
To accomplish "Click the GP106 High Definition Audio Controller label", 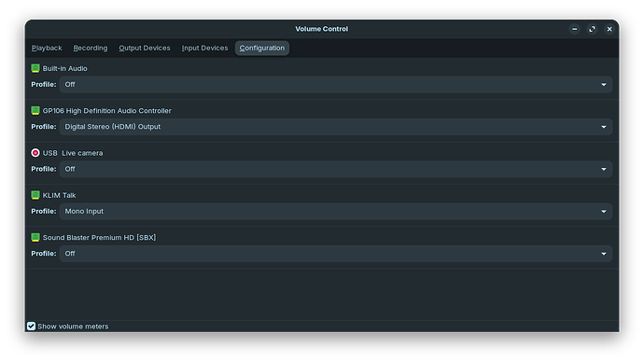I will click(x=106, y=111).
